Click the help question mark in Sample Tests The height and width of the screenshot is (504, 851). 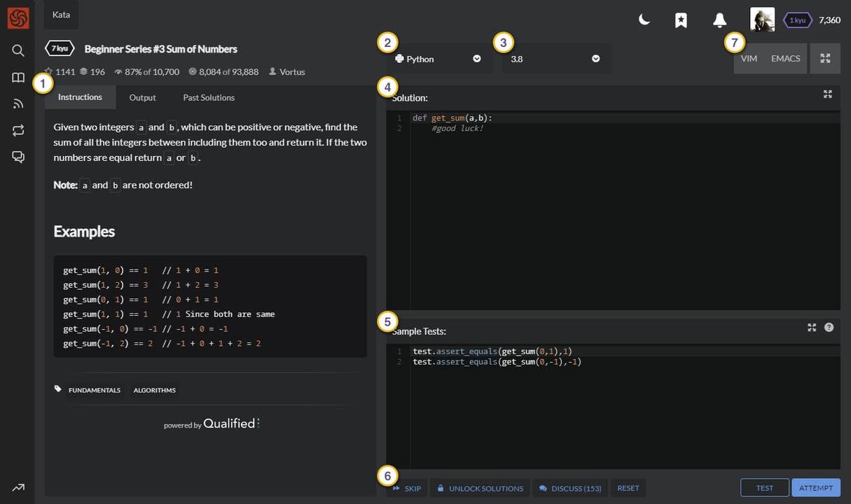point(829,328)
